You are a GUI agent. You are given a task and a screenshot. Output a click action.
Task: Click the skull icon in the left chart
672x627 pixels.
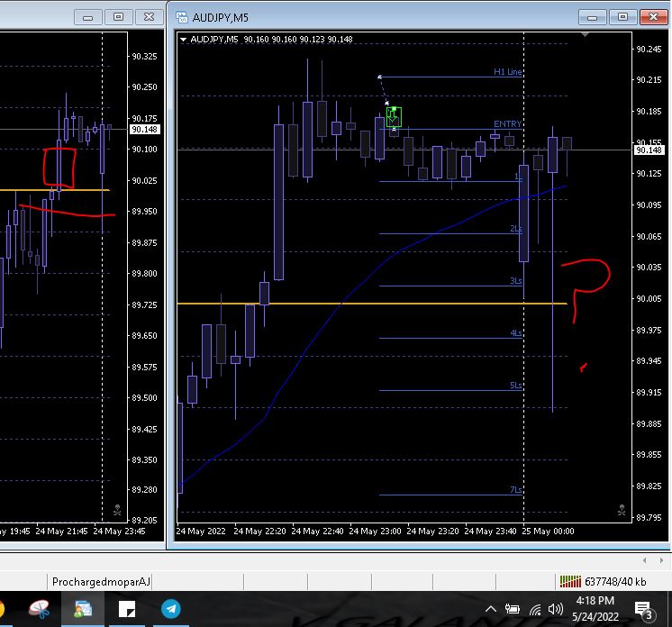pos(117,510)
